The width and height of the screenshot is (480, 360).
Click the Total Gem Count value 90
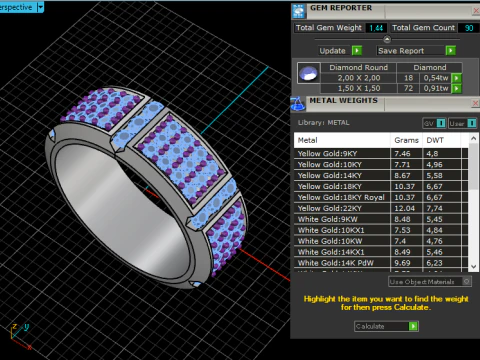(469, 28)
